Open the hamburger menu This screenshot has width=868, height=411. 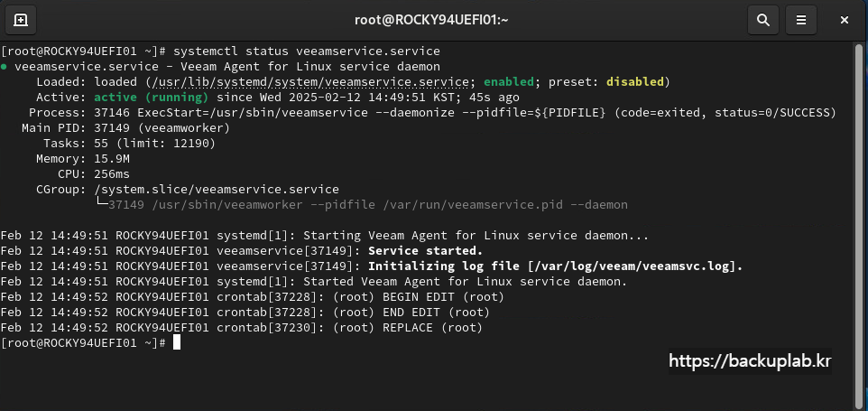tap(801, 21)
